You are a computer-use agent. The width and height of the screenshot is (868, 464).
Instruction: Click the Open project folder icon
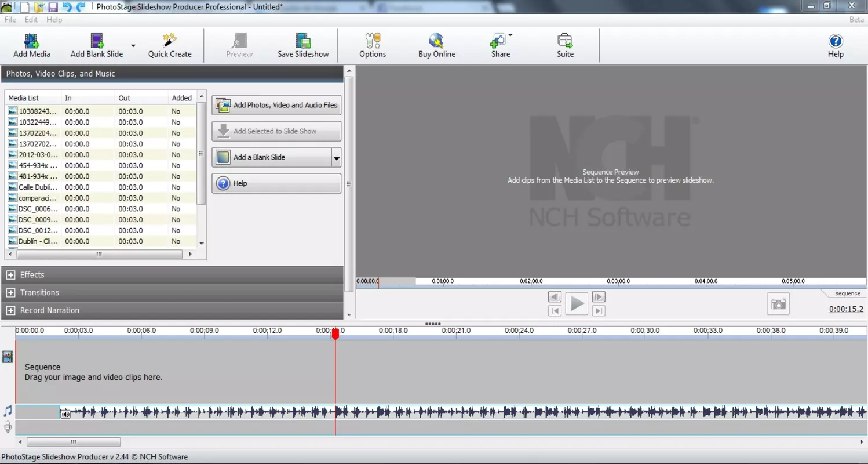[39, 7]
